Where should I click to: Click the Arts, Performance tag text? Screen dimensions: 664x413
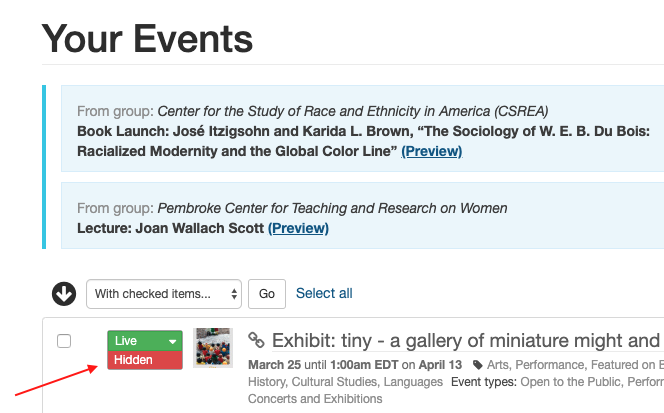[x=535, y=365]
